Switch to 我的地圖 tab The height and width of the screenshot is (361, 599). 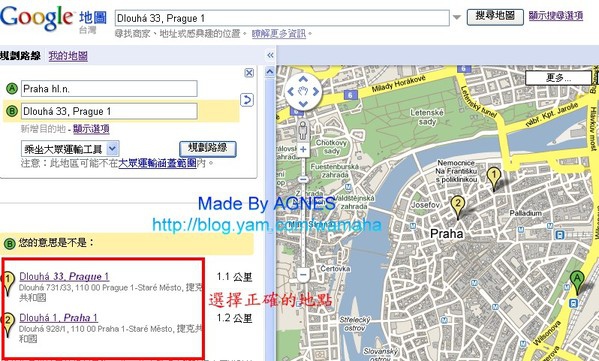pyautogui.click(x=68, y=56)
